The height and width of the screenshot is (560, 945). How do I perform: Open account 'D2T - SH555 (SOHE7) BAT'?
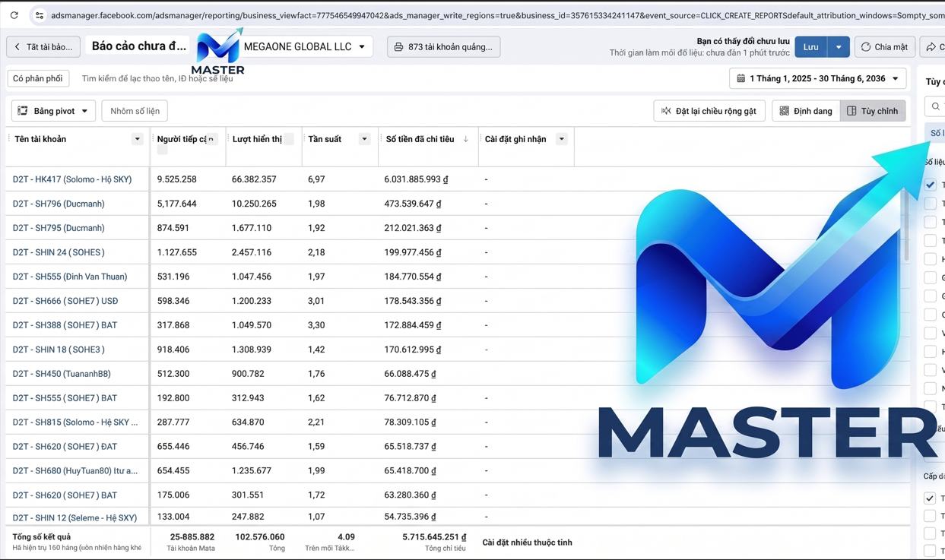tap(65, 398)
